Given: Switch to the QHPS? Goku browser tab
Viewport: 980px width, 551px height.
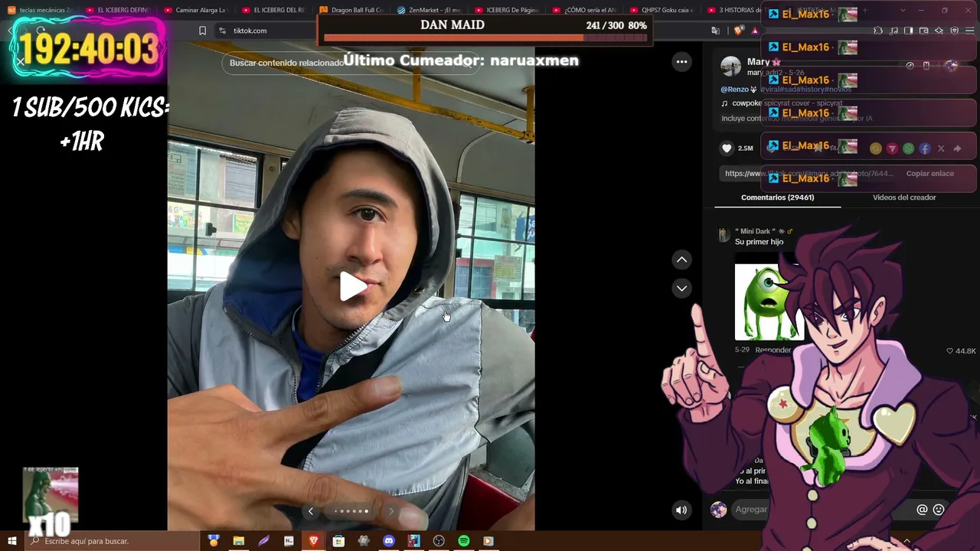Looking at the screenshot, I should [663, 10].
